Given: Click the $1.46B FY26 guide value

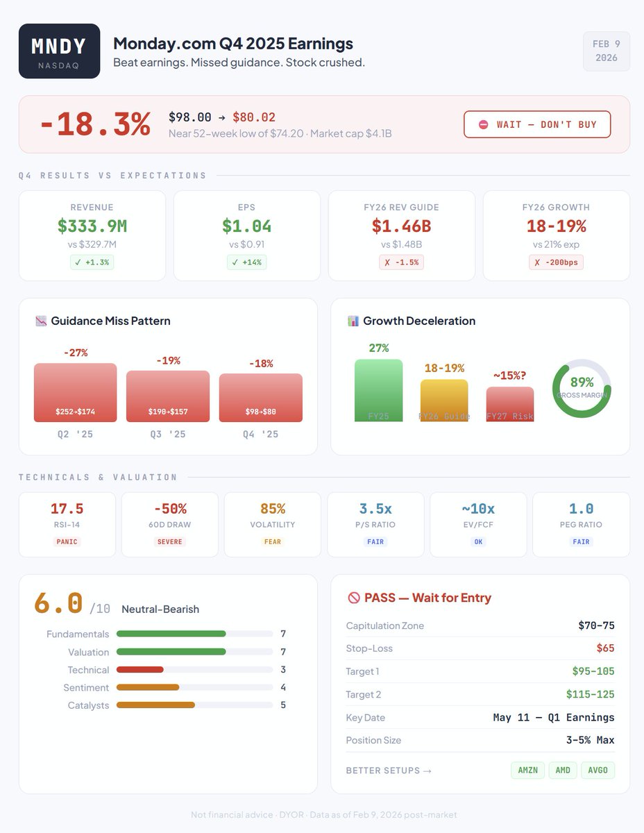Looking at the screenshot, I should click(x=402, y=226).
